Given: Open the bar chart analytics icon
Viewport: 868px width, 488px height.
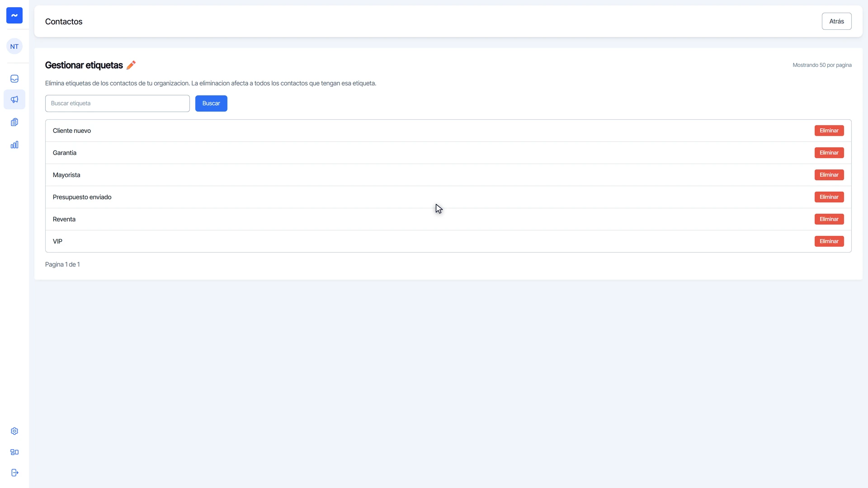Looking at the screenshot, I should pos(14,145).
